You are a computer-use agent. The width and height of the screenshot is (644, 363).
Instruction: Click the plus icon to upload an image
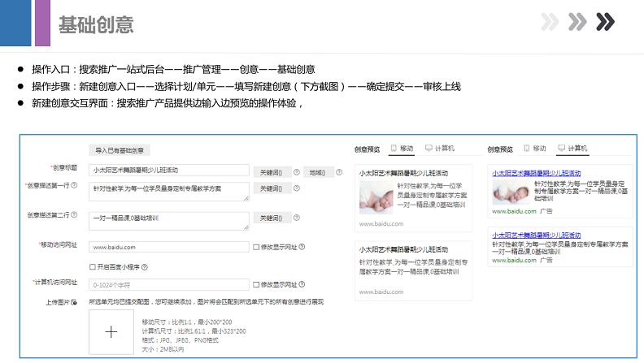coord(111,331)
